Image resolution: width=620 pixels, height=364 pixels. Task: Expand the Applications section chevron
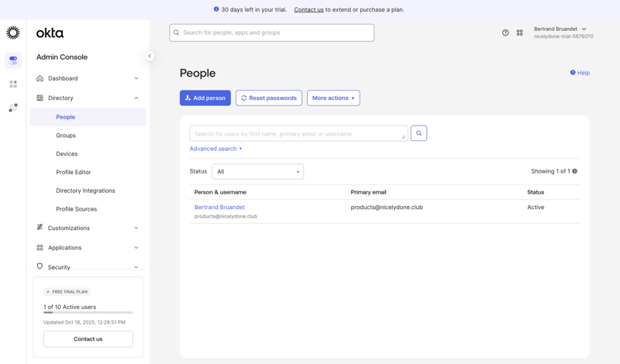coord(136,248)
